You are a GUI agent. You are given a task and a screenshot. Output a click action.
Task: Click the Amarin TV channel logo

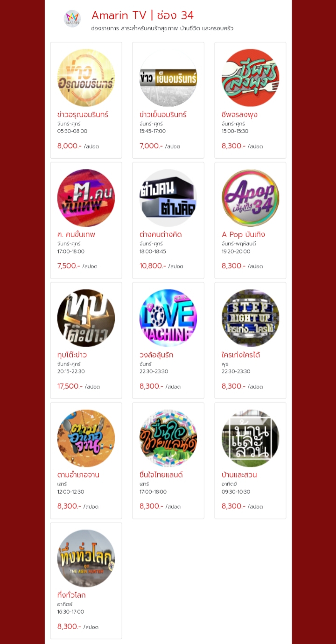72,19
